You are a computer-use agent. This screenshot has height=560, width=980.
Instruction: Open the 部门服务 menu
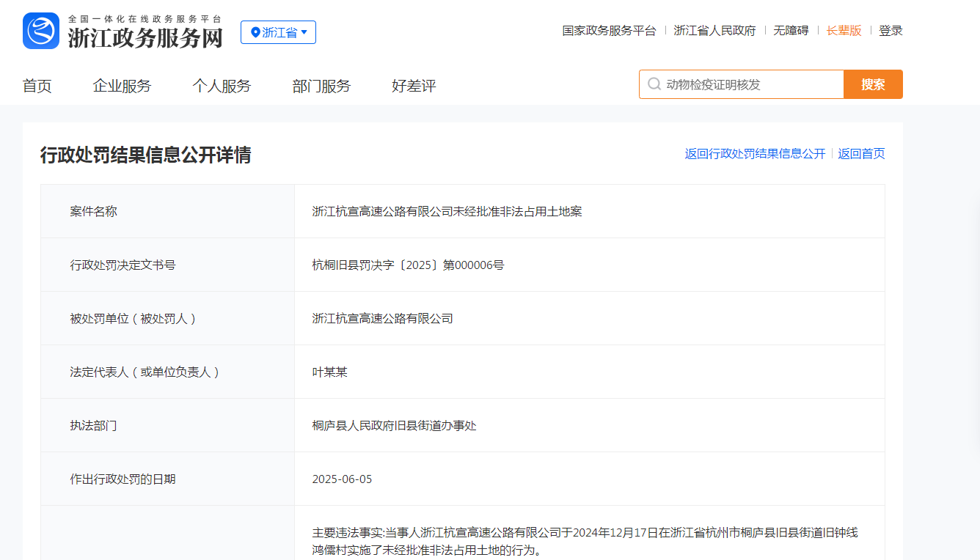[x=321, y=86]
